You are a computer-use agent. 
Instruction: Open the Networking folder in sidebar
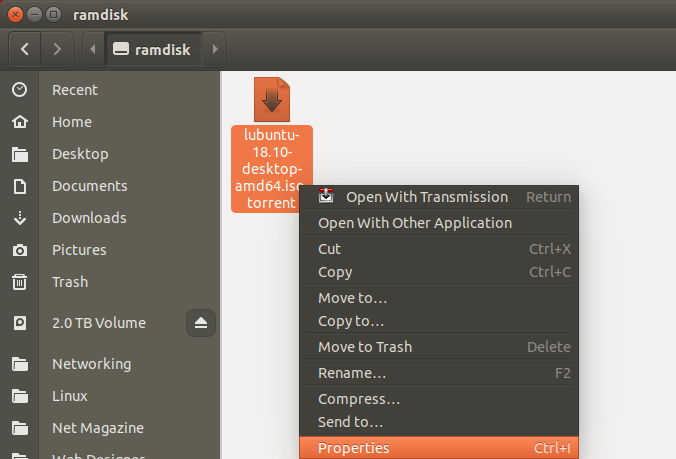pyautogui.click(x=91, y=364)
